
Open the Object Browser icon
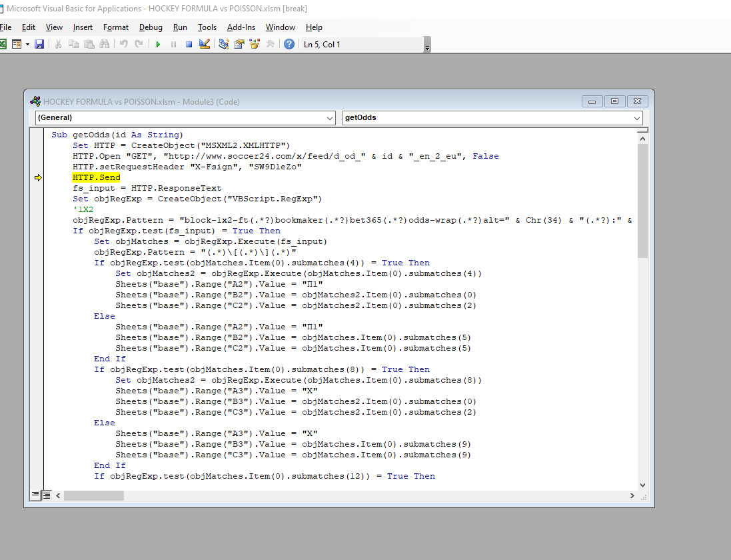click(x=254, y=45)
